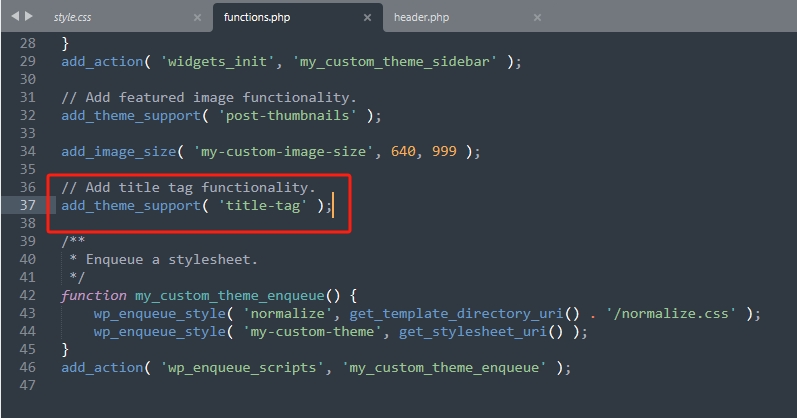Click the number 640 on line 34
797x418 pixels.
[x=403, y=152]
